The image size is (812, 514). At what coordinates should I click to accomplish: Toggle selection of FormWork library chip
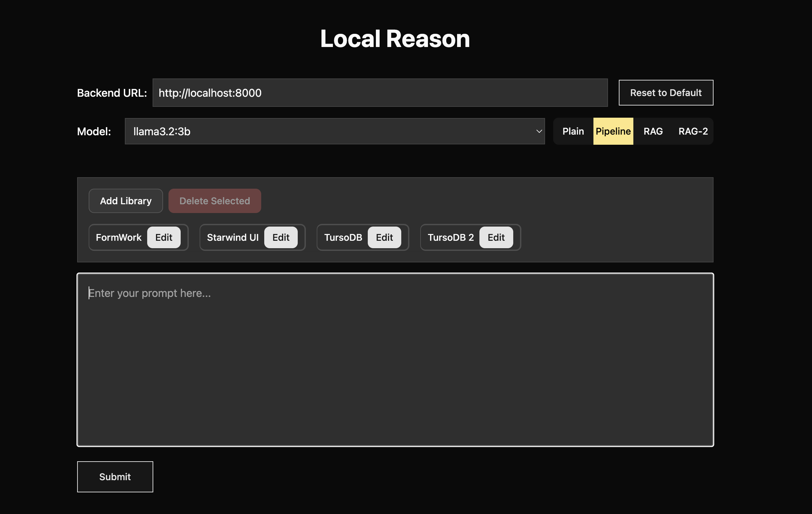coord(118,237)
